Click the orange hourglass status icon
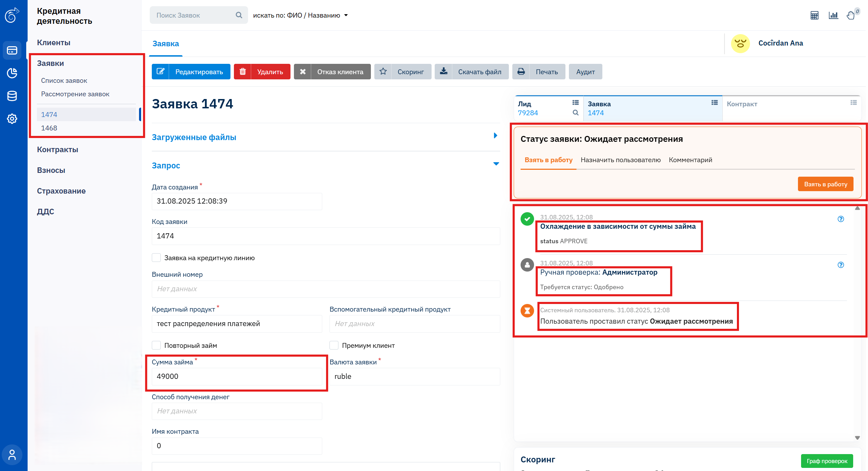868x471 pixels. [527, 311]
